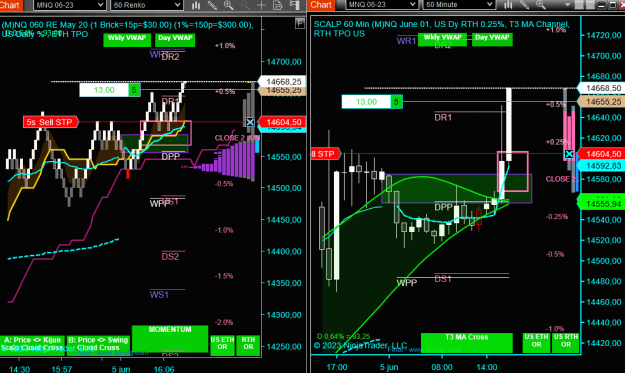The height and width of the screenshot is (373, 625).
Task: Click the DS2 pivot label on Renko chart
Action: click(170, 257)
